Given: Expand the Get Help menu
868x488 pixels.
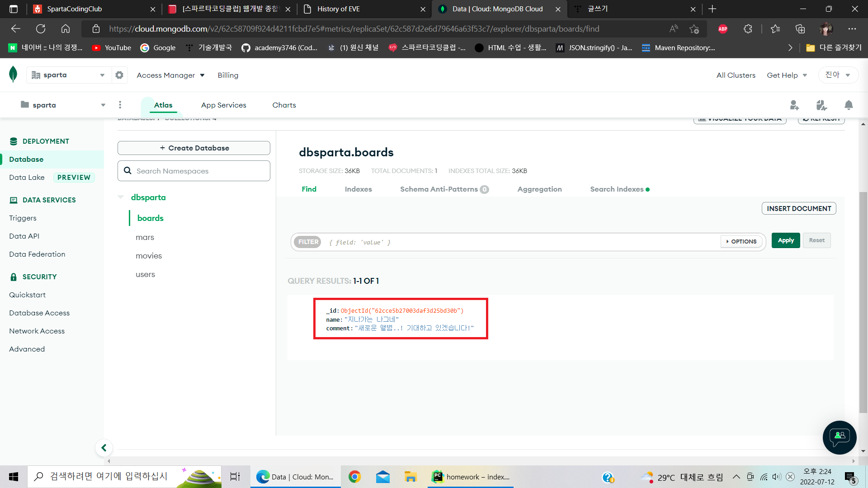Looking at the screenshot, I should click(787, 75).
